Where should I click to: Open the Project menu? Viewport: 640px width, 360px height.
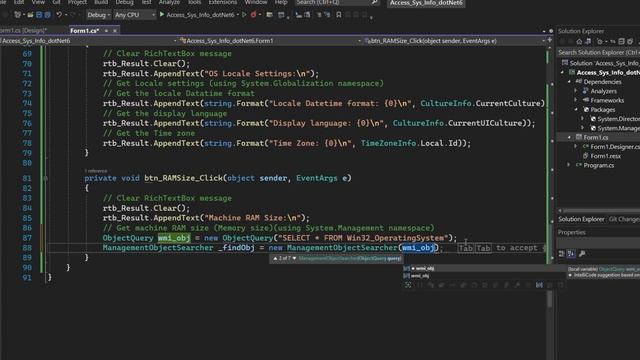77,2
